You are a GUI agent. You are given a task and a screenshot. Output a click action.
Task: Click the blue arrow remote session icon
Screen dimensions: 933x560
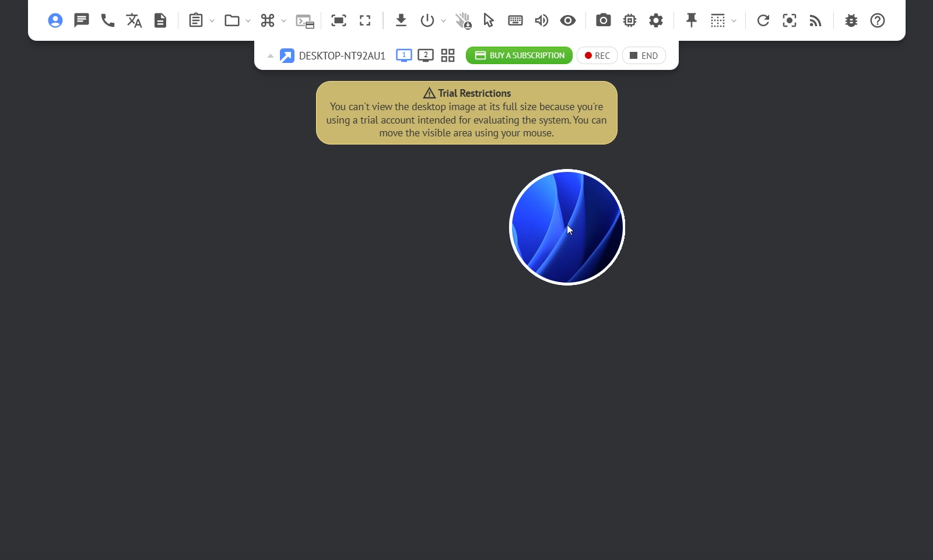[x=287, y=56]
